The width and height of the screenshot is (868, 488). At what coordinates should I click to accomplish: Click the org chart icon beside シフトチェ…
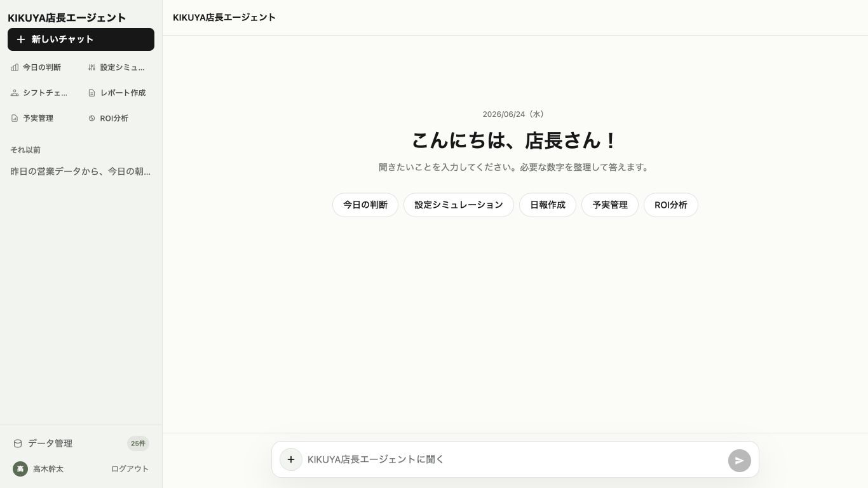click(x=15, y=93)
